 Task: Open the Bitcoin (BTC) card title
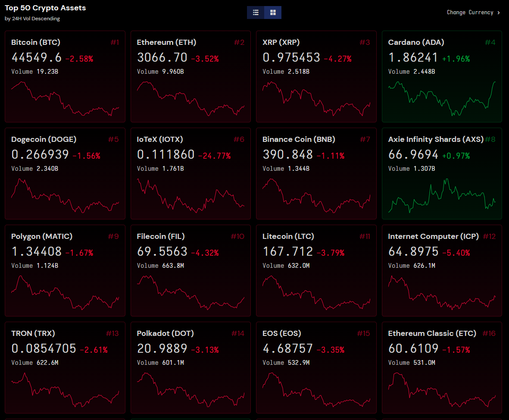click(36, 42)
